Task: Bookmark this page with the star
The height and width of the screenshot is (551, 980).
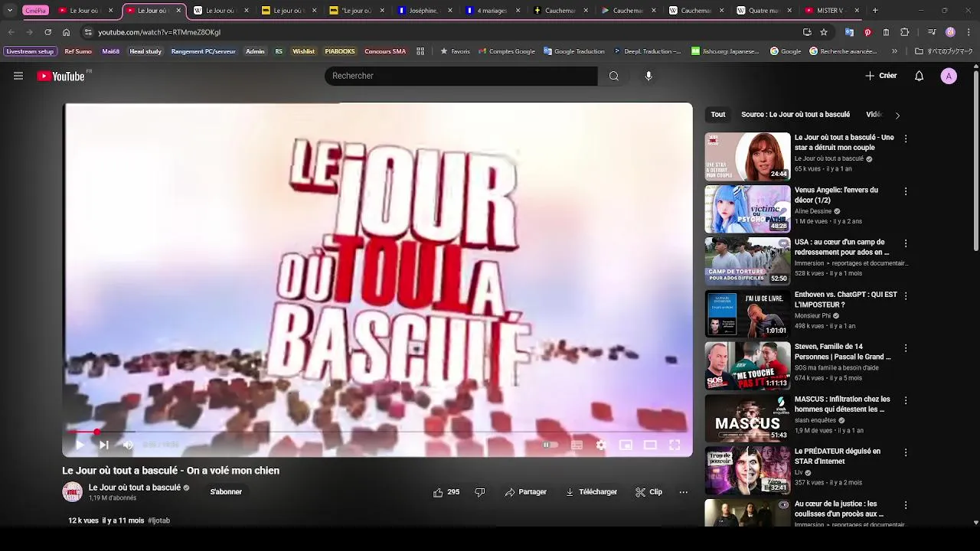Action: [824, 32]
